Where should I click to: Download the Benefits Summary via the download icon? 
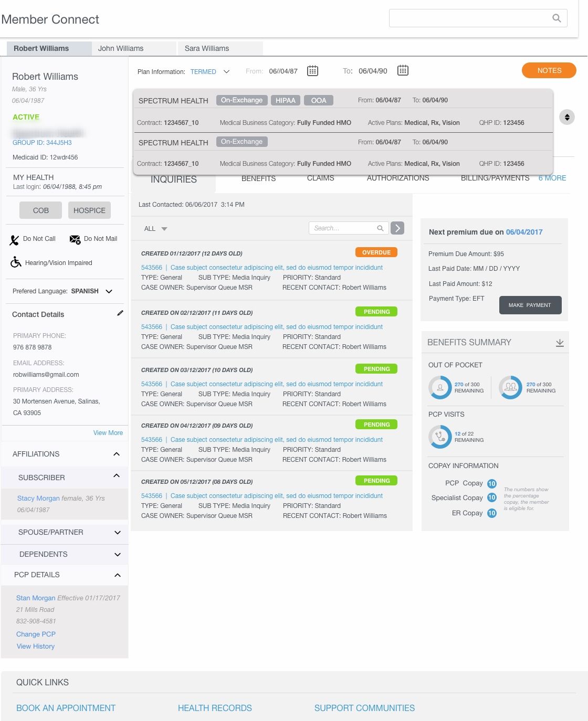point(560,342)
